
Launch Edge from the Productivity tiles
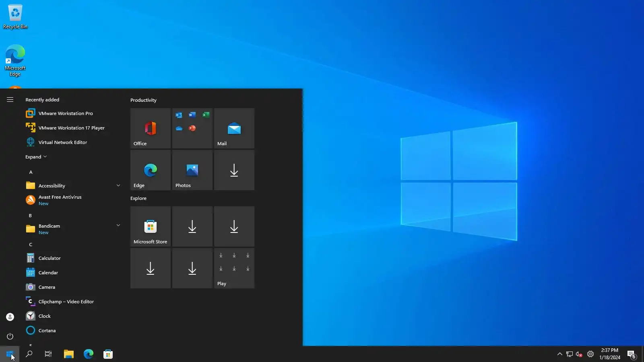pyautogui.click(x=151, y=170)
